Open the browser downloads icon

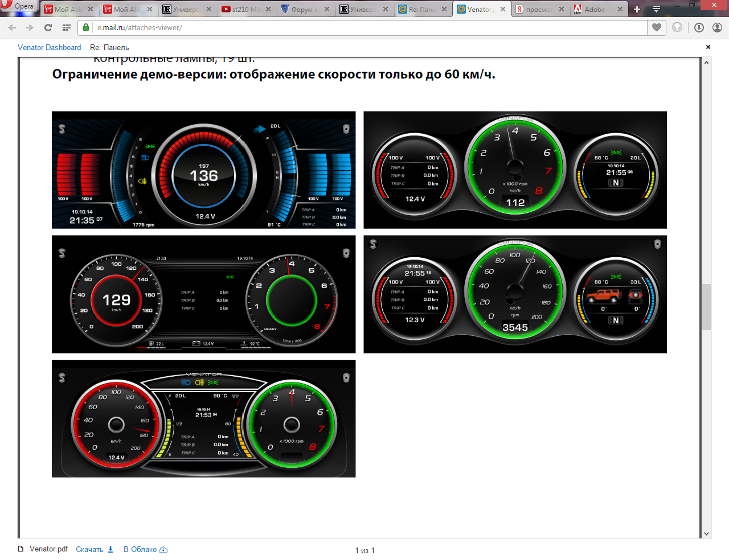pyautogui.click(x=699, y=27)
